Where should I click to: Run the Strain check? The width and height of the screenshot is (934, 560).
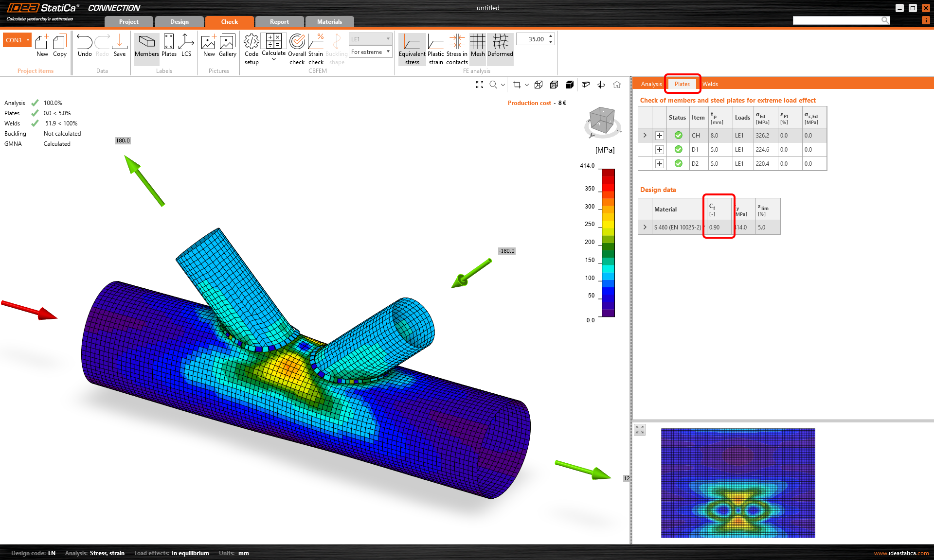tap(315, 49)
